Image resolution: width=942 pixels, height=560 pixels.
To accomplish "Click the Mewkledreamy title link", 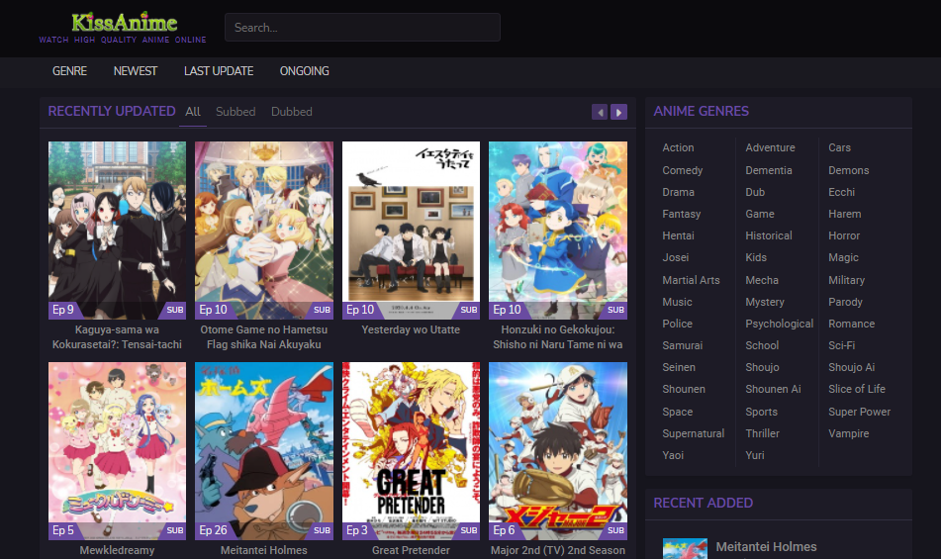I will point(117,550).
